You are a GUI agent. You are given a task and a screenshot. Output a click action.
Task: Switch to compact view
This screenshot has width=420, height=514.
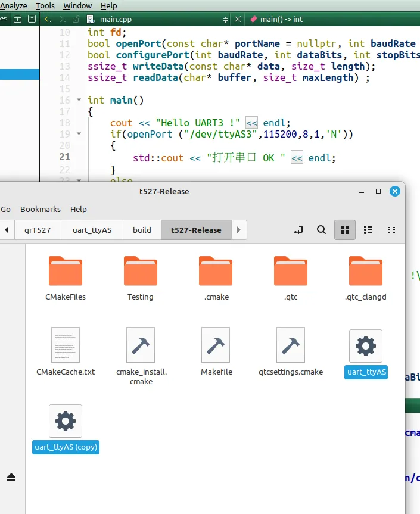click(391, 230)
